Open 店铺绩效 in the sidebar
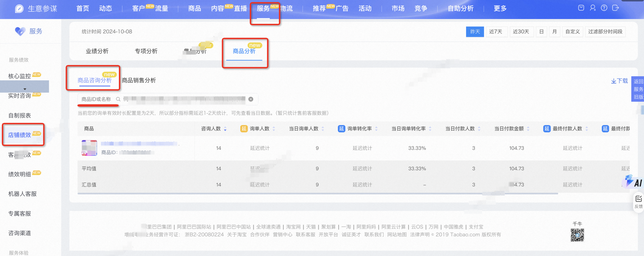This screenshot has height=256, width=644. 19,135
